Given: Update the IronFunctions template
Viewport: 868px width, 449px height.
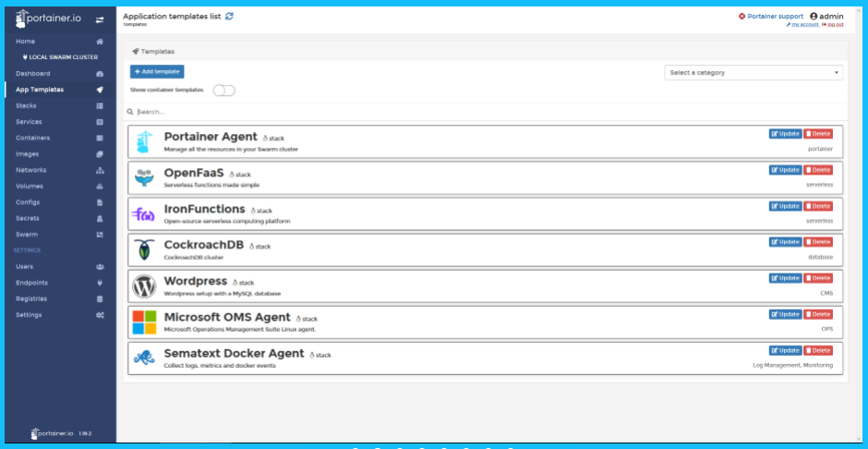Looking at the screenshot, I should tap(785, 206).
